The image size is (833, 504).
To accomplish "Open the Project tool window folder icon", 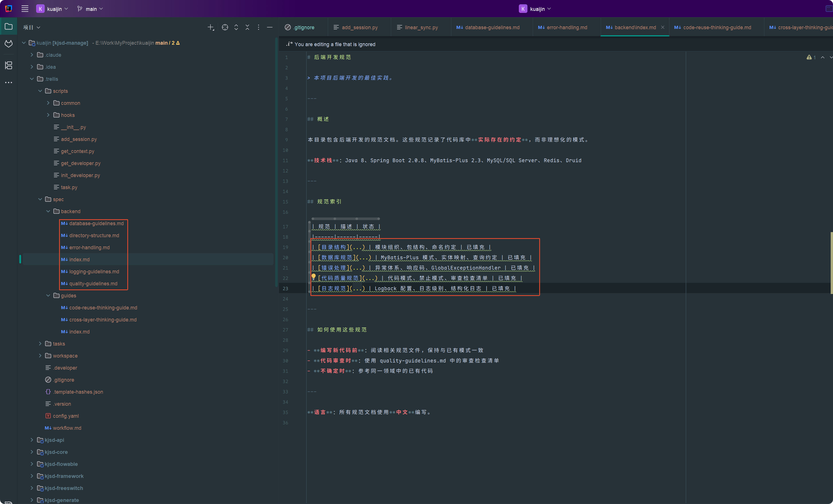I will pos(9,26).
